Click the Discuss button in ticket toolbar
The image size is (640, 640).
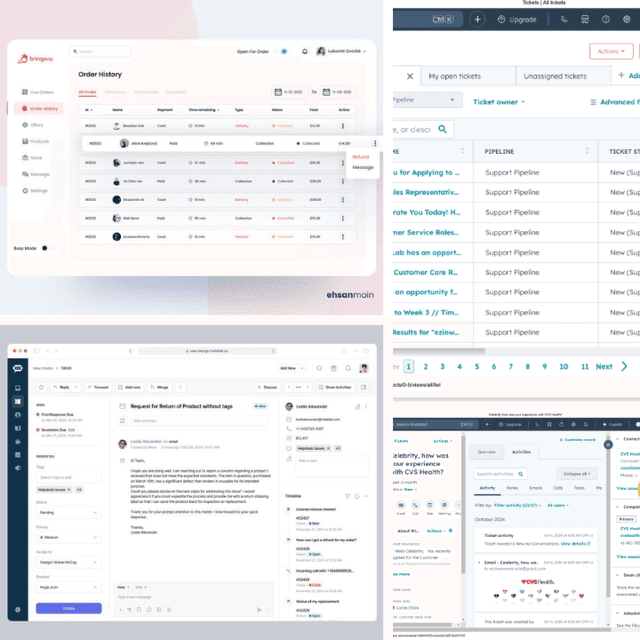click(267, 386)
